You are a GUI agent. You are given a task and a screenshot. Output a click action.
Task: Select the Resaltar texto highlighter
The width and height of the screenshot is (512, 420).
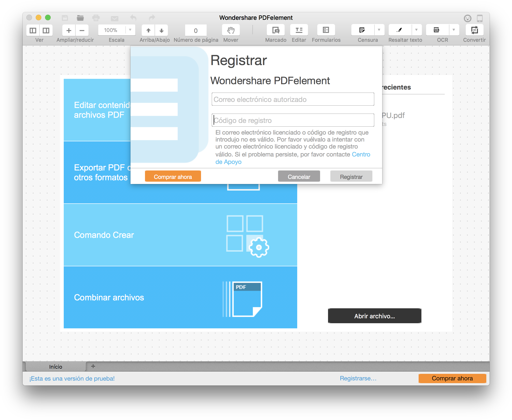point(400,30)
